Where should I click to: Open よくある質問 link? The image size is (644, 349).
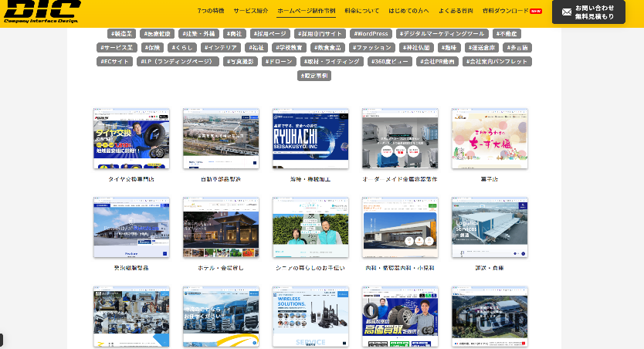click(x=457, y=12)
